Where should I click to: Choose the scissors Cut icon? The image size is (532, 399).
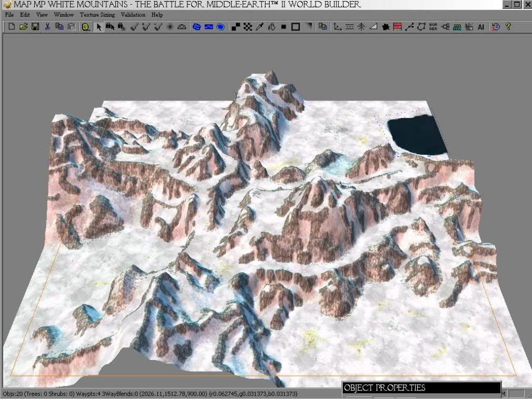click(47, 26)
